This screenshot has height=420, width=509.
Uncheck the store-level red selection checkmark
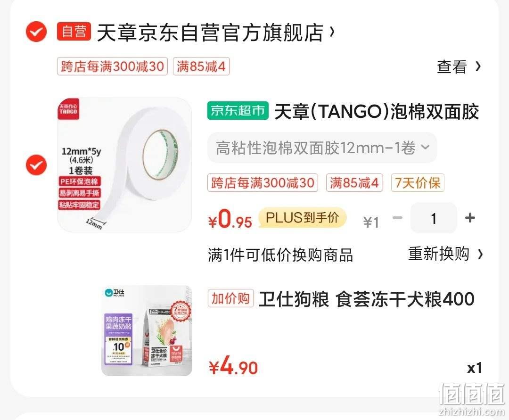click(x=36, y=32)
